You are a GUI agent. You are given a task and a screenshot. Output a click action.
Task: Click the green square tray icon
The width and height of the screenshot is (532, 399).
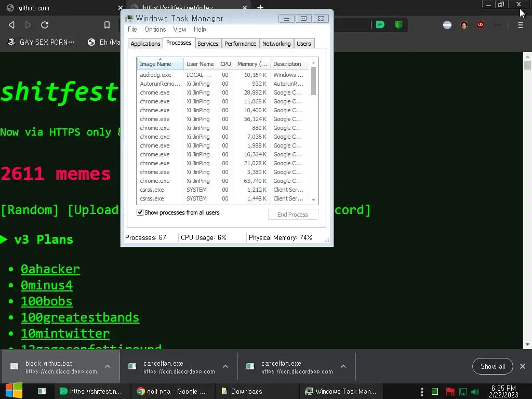435,392
